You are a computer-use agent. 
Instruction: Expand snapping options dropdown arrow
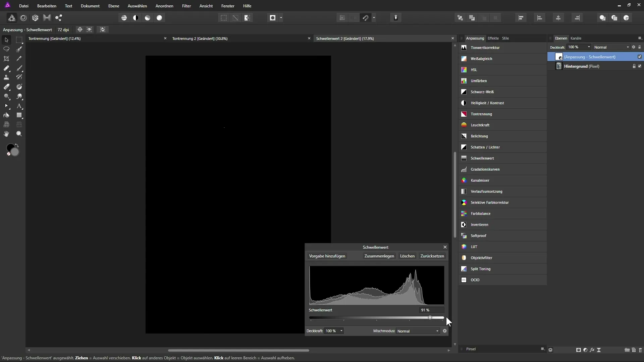point(374,18)
